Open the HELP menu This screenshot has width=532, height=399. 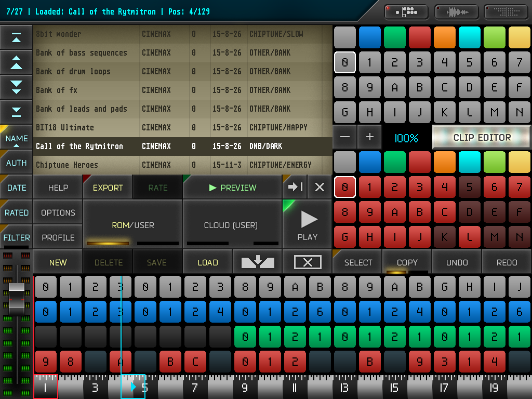click(58, 187)
